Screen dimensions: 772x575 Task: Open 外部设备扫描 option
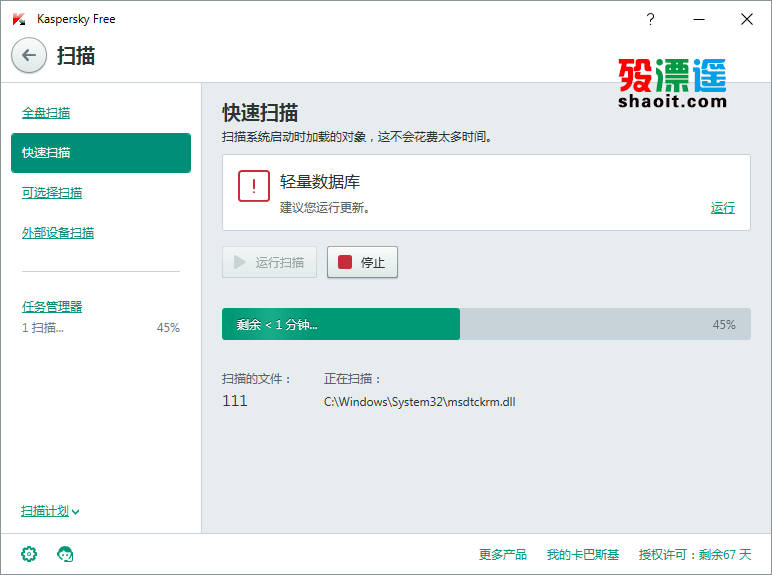tap(58, 232)
